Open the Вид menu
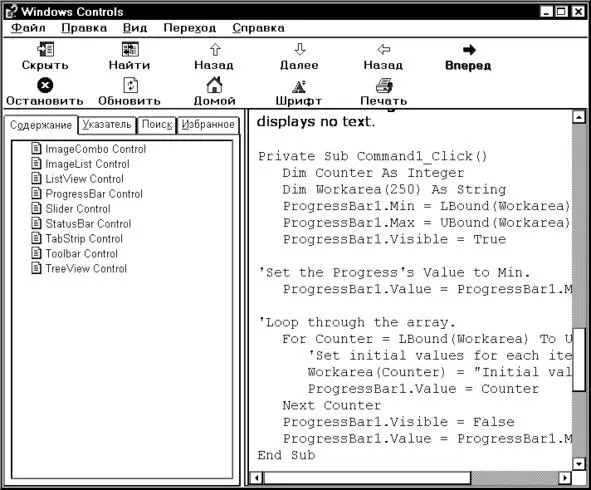Image resolution: width=591 pixels, height=490 pixels. tap(135, 28)
